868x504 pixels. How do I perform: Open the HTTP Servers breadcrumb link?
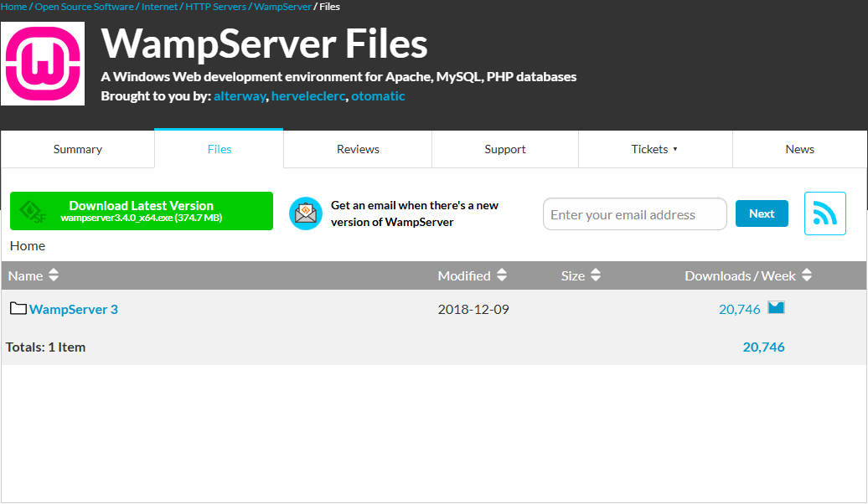pos(216,7)
